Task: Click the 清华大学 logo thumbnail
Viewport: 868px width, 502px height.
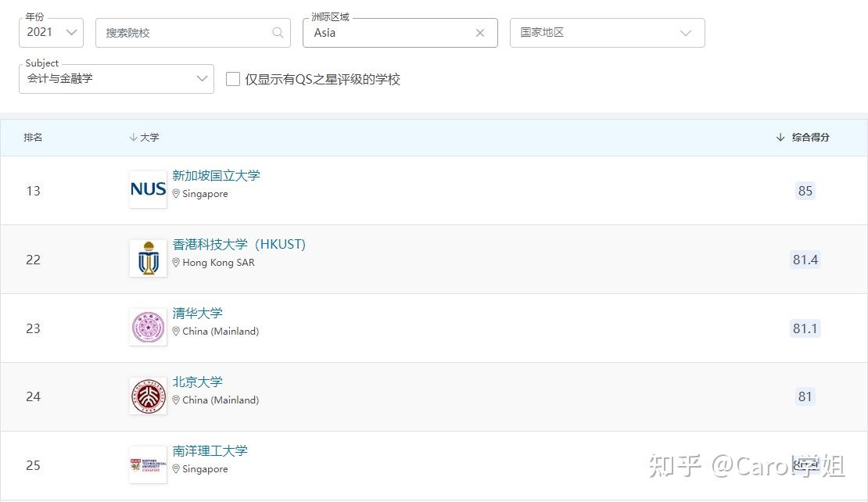Action: tap(148, 327)
